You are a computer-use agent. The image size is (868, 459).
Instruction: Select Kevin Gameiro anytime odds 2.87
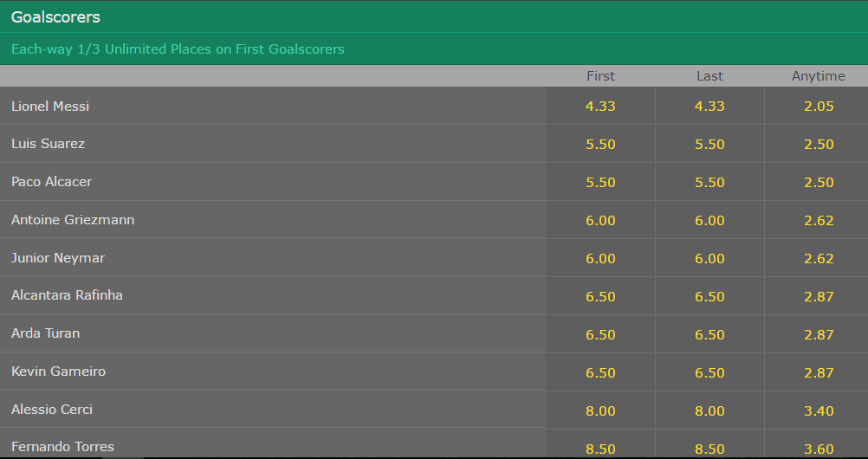click(818, 372)
